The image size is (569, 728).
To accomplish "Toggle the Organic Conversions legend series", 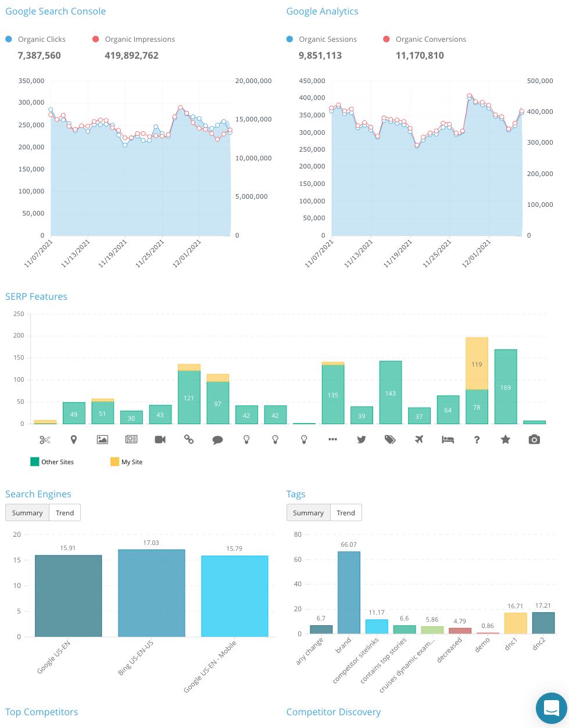I will tap(430, 40).
